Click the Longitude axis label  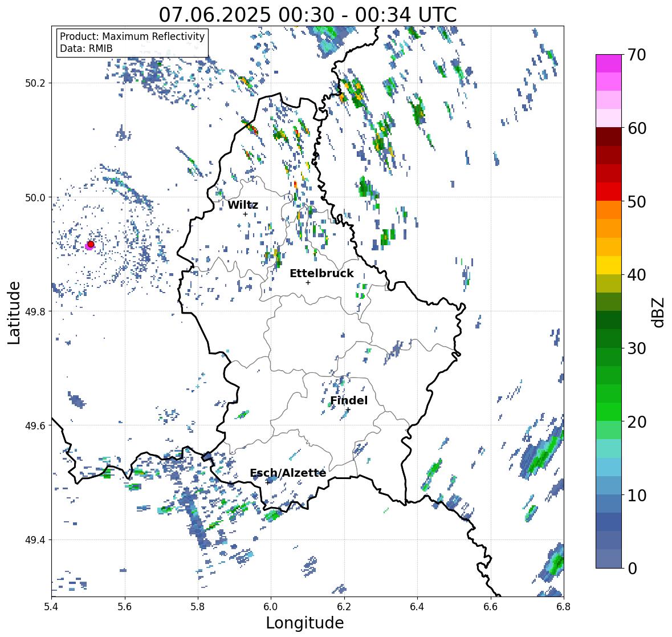tap(305, 623)
